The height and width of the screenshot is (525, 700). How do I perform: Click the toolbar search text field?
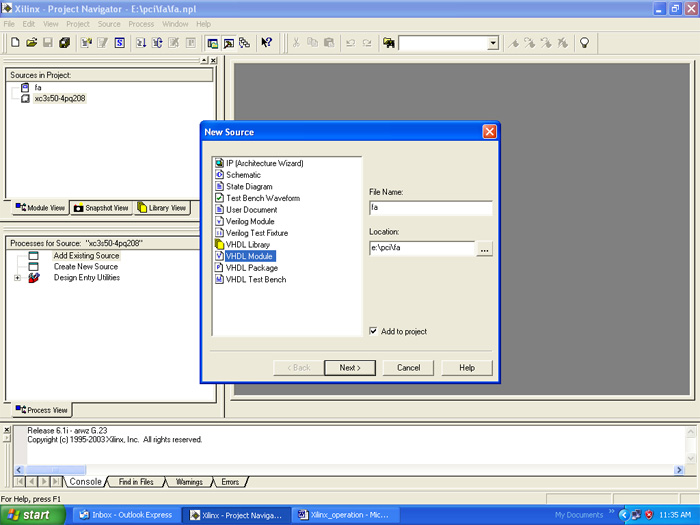point(443,43)
